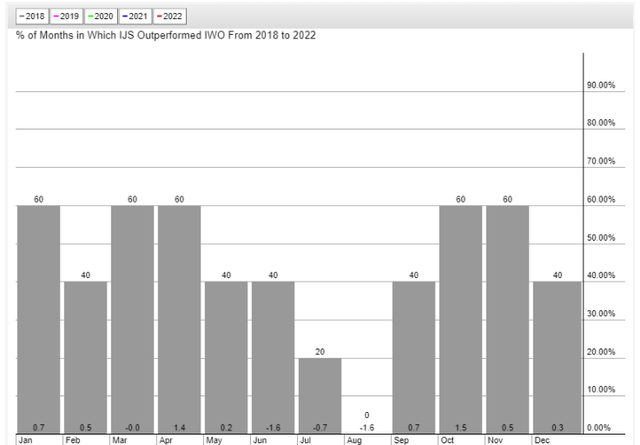The height and width of the screenshot is (445, 640).
Task: Select the Jul bar showing 20
Action: 320,396
